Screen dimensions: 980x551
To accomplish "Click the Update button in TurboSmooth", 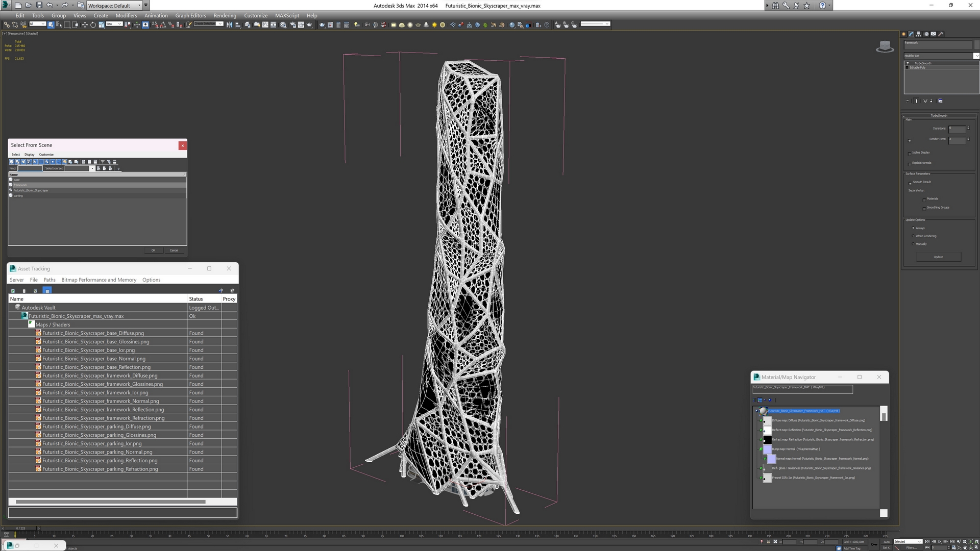I will (x=938, y=257).
